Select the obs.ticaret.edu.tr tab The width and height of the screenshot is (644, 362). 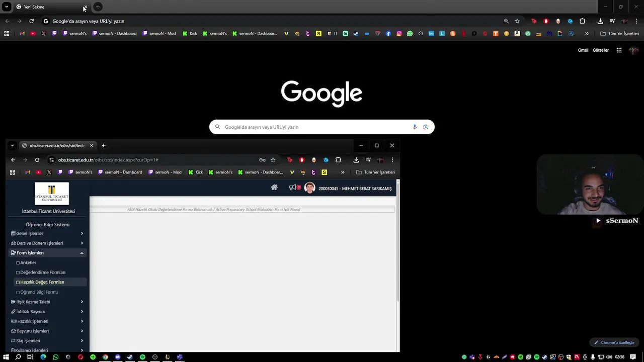point(57,145)
